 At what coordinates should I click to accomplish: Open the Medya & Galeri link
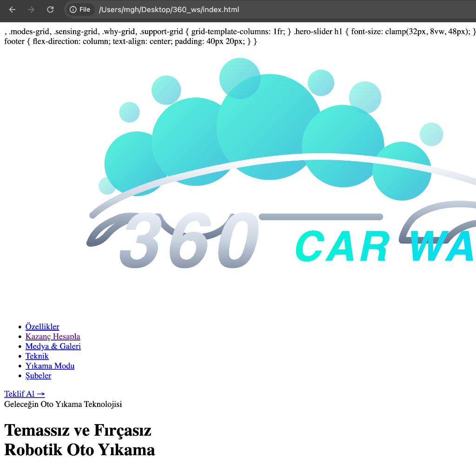pyautogui.click(x=53, y=346)
